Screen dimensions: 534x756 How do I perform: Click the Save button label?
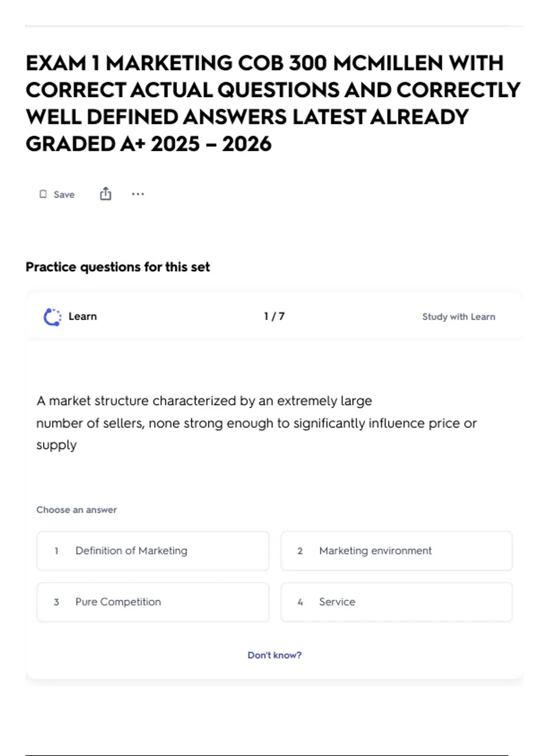[64, 194]
